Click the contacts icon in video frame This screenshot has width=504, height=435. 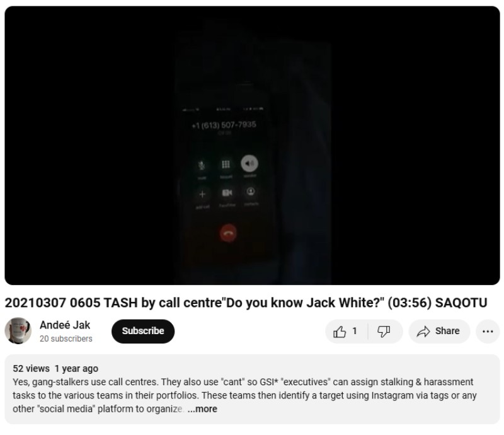coord(251,192)
